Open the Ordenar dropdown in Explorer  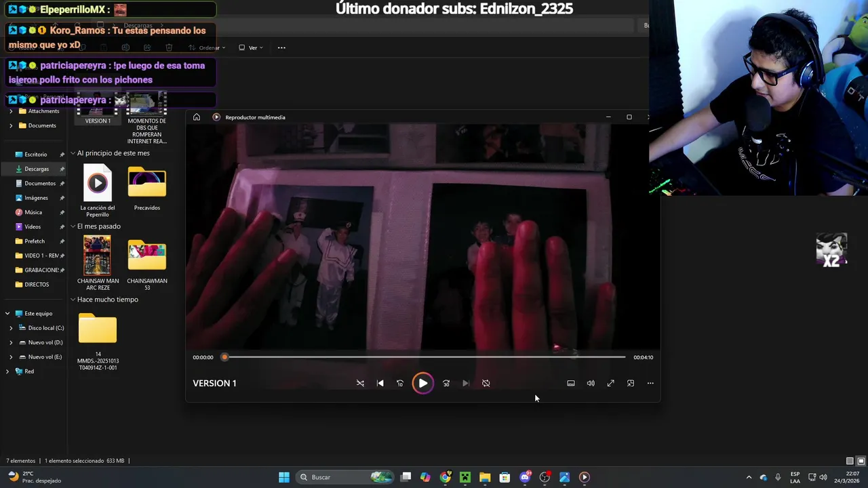208,47
